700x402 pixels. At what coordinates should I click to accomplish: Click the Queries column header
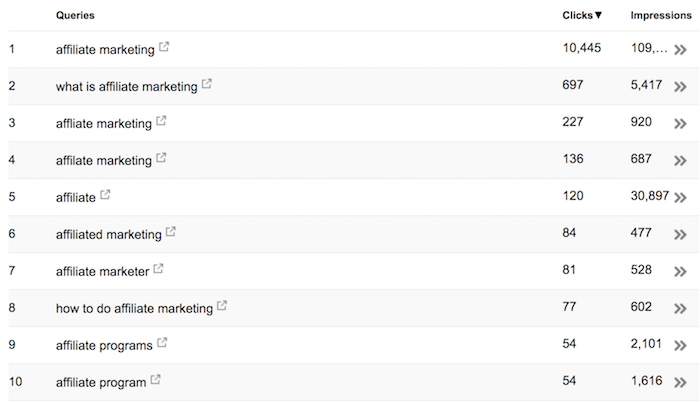[75, 15]
